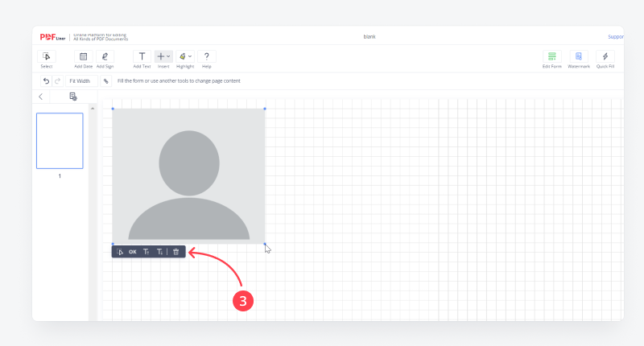644x346 pixels.
Task: Click the 'Fill the form or use another tools' hint text
Action: tap(179, 80)
